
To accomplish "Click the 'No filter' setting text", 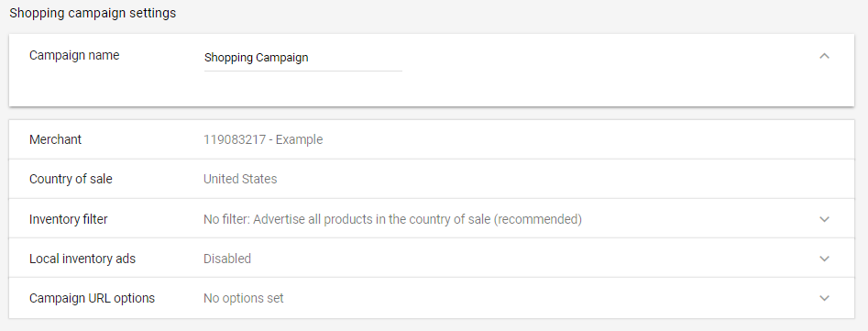I will (x=226, y=219).
